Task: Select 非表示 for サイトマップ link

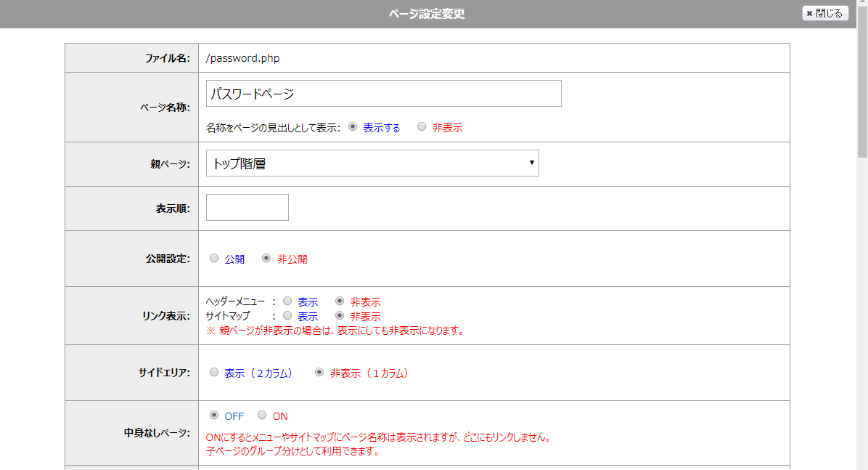Action: coord(340,316)
